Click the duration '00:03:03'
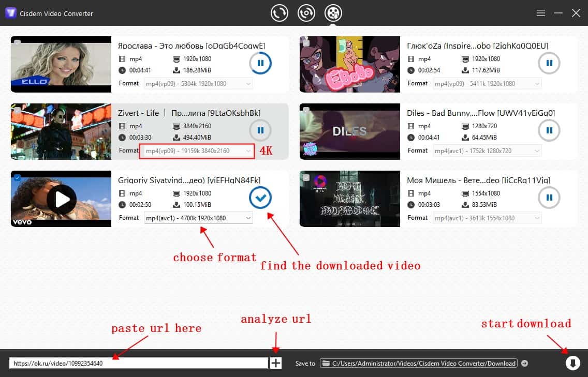The width and height of the screenshot is (588, 377). [429, 205]
